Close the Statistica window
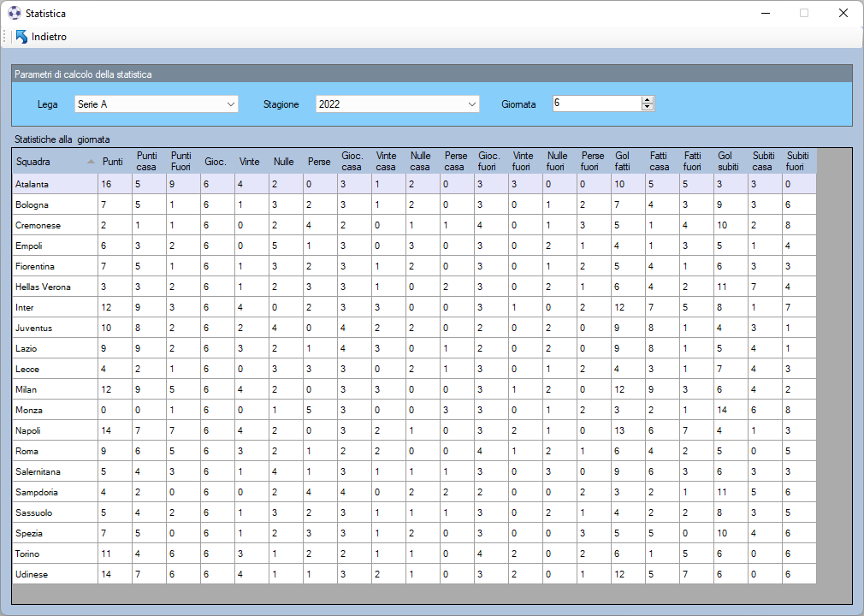 [x=843, y=13]
